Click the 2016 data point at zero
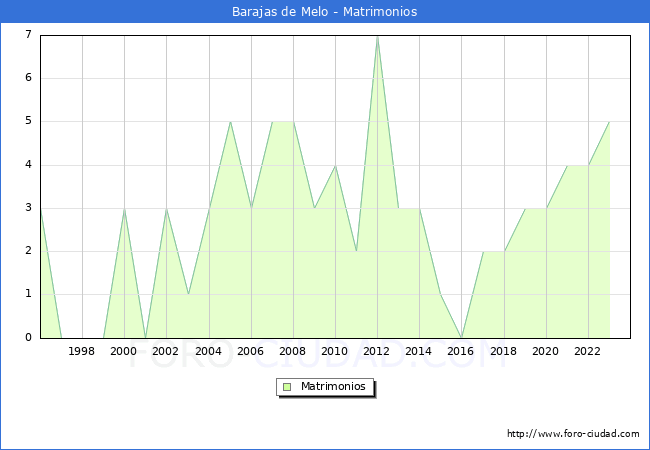The height and width of the screenshot is (450, 650). [x=461, y=337]
